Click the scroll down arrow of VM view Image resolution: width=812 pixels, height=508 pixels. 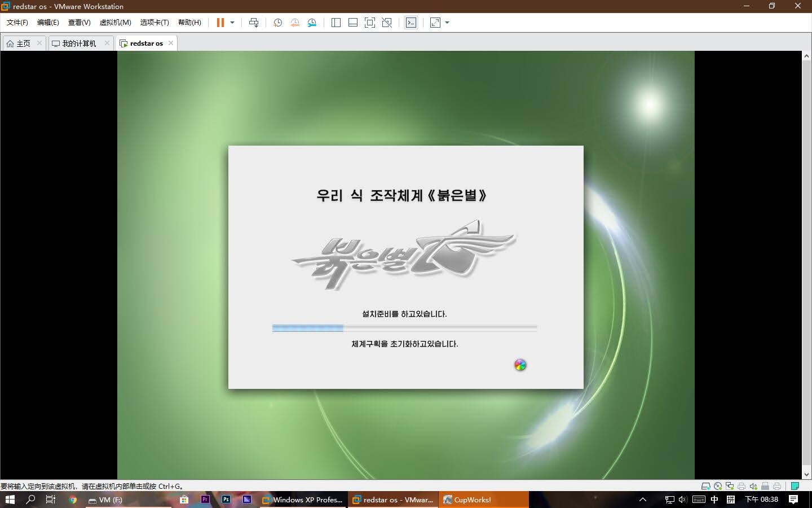coord(806,475)
